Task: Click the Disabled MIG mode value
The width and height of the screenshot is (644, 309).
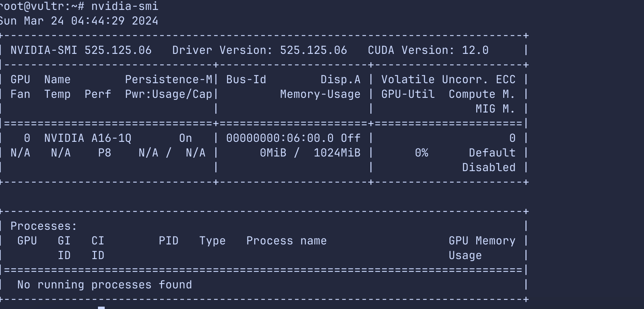Action: pos(489,168)
